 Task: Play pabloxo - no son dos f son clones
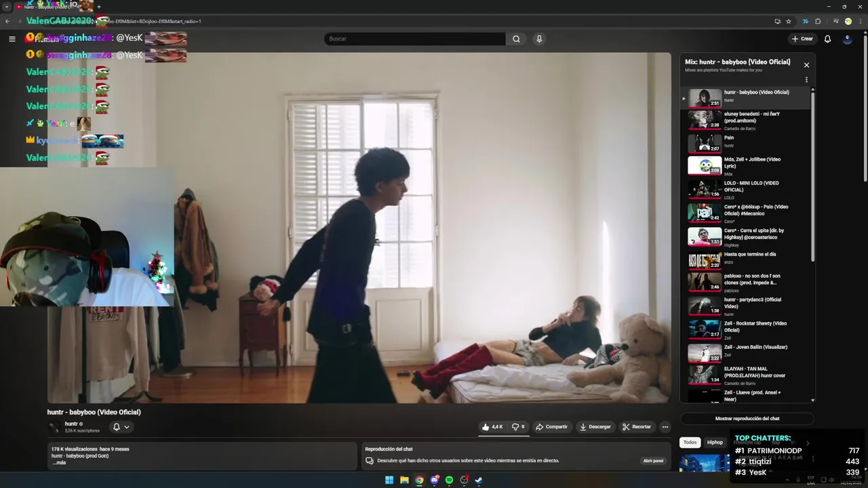746,283
